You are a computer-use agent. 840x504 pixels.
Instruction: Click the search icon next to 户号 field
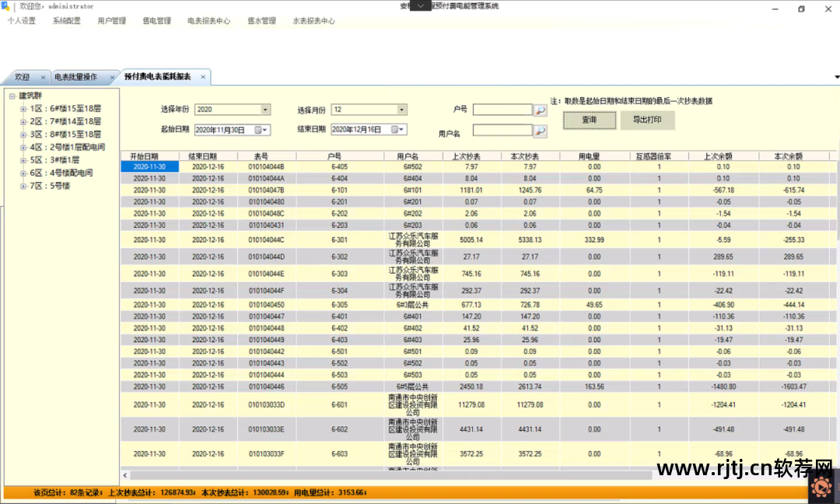540,110
